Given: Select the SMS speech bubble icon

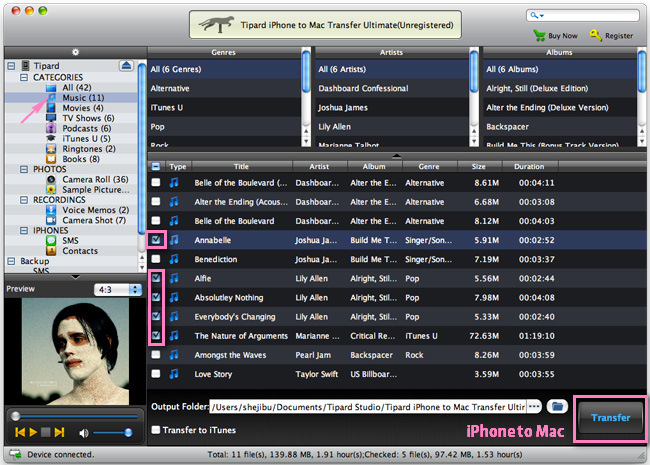Looking at the screenshot, I should point(51,240).
